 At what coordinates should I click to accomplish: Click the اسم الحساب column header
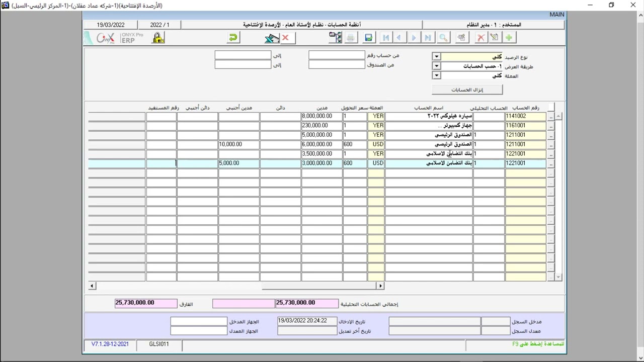[429, 108]
